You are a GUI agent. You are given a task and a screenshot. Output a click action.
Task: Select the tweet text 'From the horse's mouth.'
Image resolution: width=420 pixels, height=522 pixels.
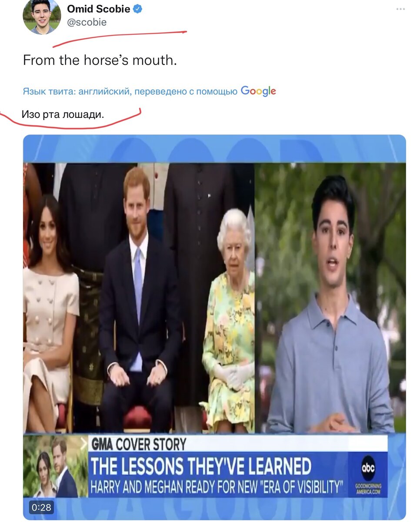(100, 60)
